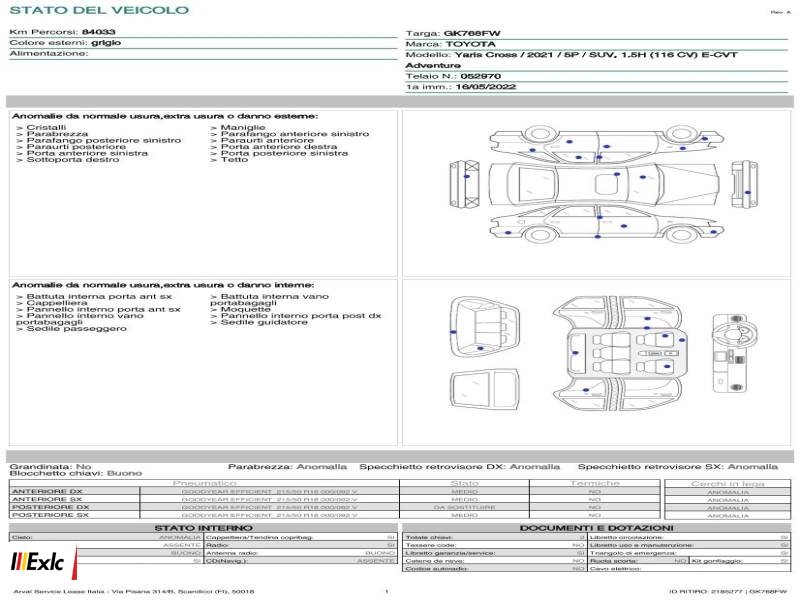Click the Exlc logo
Image resolution: width=800 pixels, height=600 pixels.
point(43,562)
